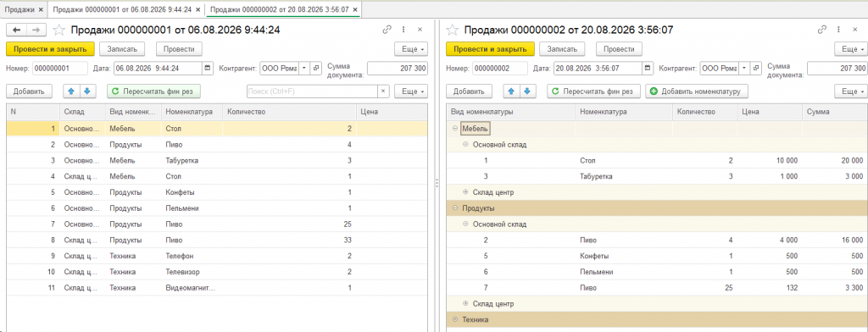Click Записать in document 000000002
868x332 pixels.
(563, 49)
